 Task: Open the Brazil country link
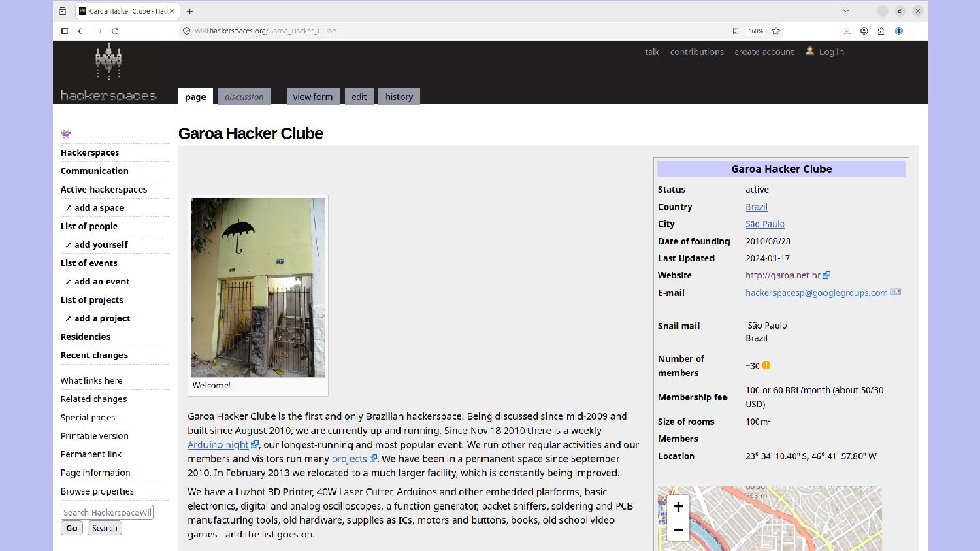coord(756,207)
